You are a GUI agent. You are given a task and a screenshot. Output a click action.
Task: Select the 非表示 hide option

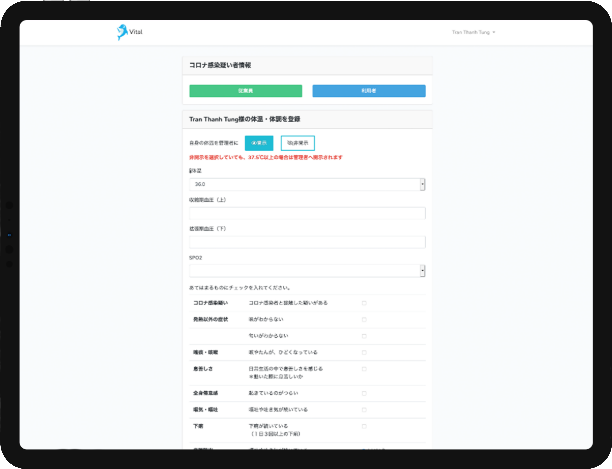click(x=297, y=143)
